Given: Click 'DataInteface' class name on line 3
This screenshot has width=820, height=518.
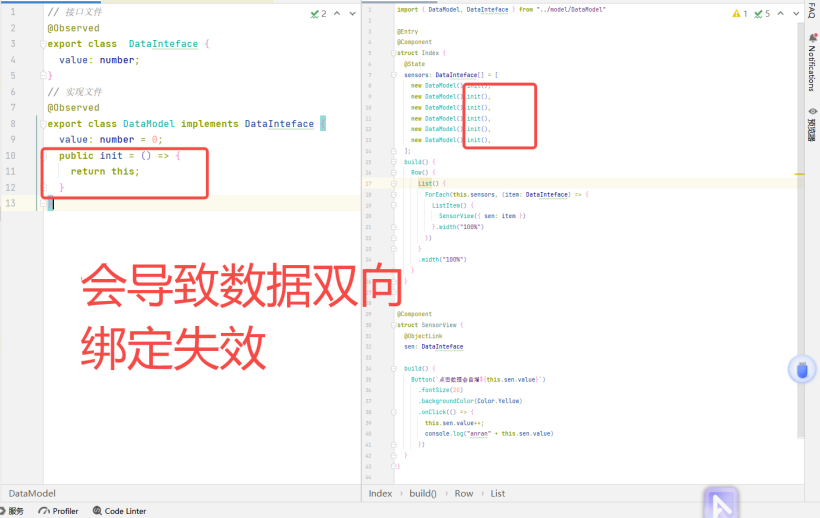Looking at the screenshot, I should click(x=163, y=44).
